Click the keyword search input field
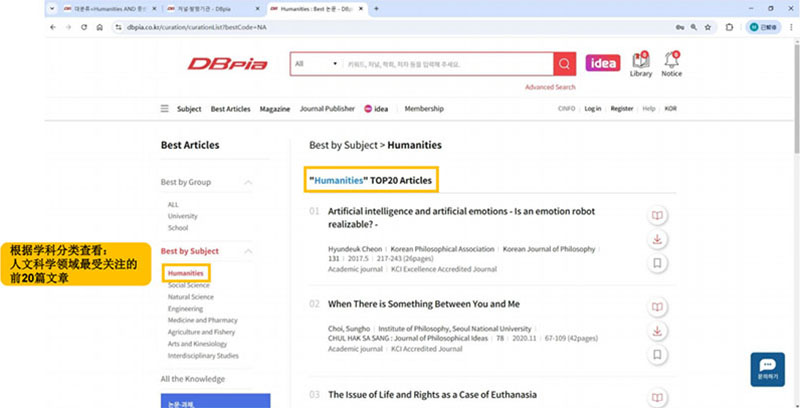 coord(448,64)
